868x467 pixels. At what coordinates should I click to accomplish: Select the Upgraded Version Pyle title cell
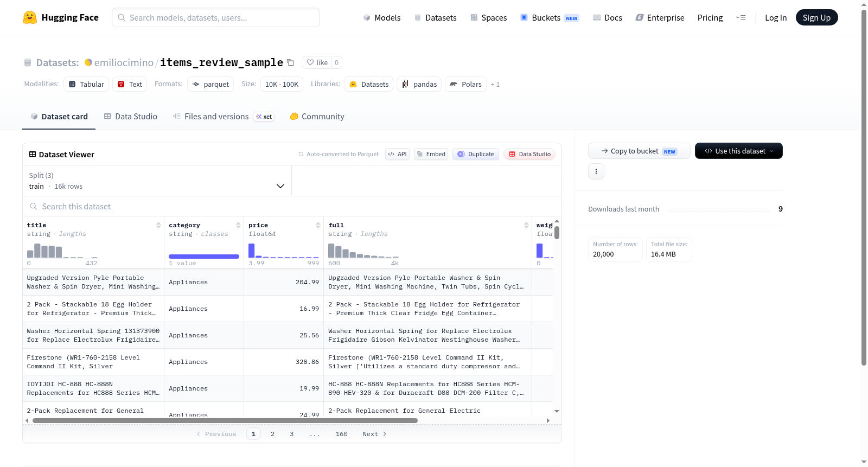(x=93, y=282)
